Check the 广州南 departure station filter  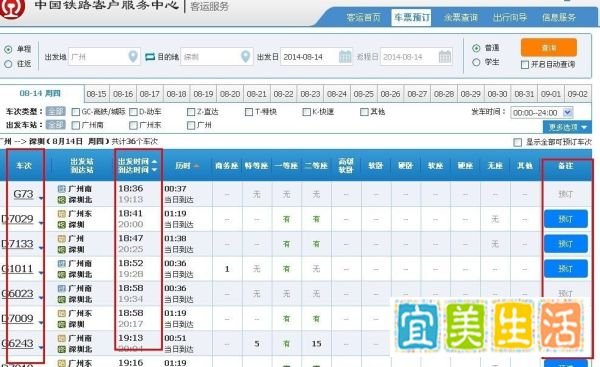[76, 125]
